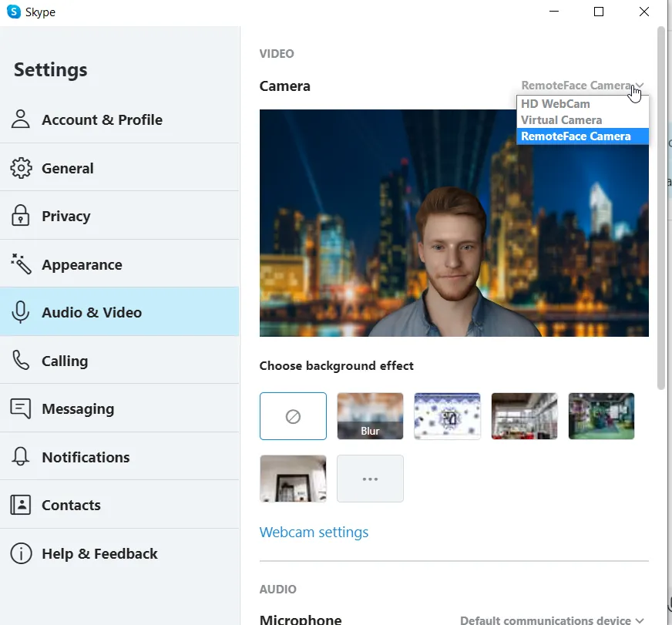The image size is (672, 625).
Task: Select the Audio & Video section
Action: [x=119, y=312]
